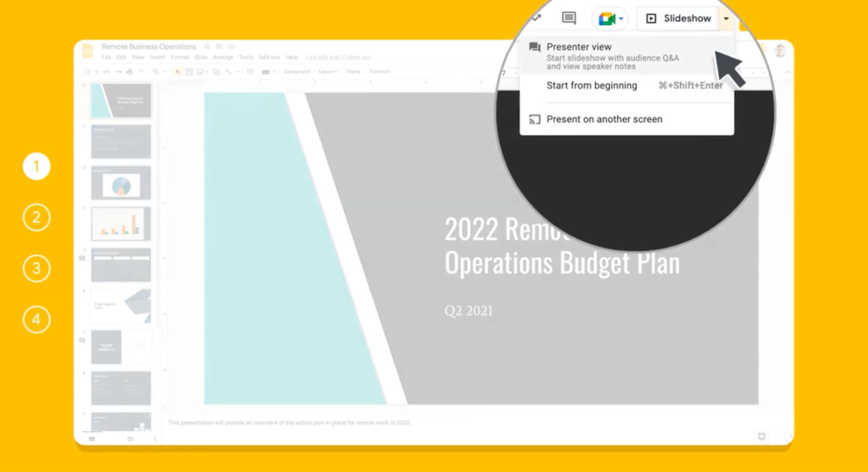
Task: Collapse the slide filmstrip panel
Action: pos(155,439)
